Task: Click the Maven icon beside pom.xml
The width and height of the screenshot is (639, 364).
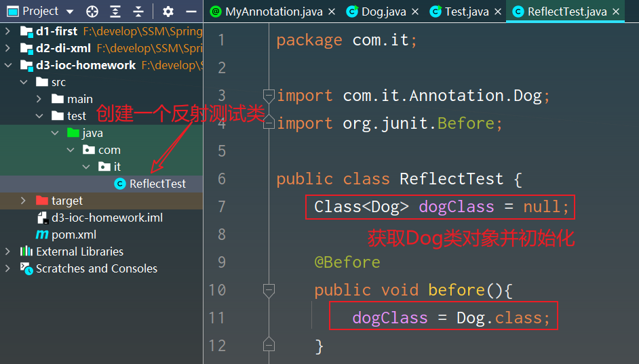Action: click(41, 235)
